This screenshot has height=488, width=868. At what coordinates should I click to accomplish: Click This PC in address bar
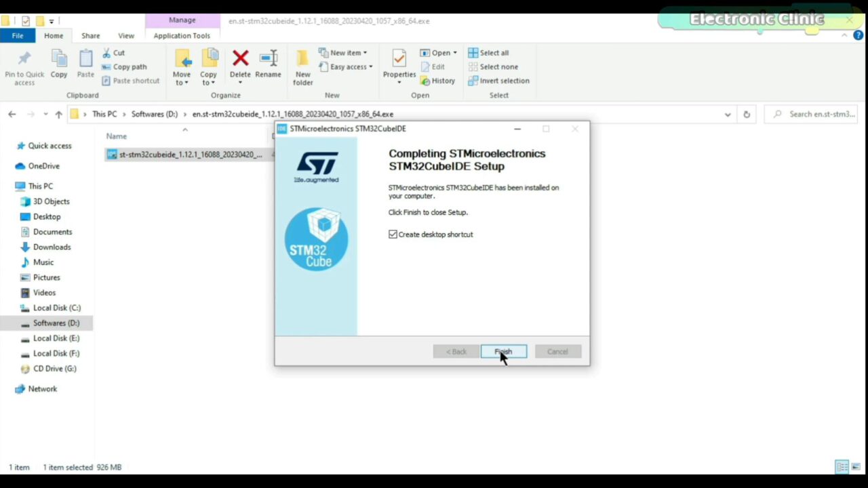[104, 115]
